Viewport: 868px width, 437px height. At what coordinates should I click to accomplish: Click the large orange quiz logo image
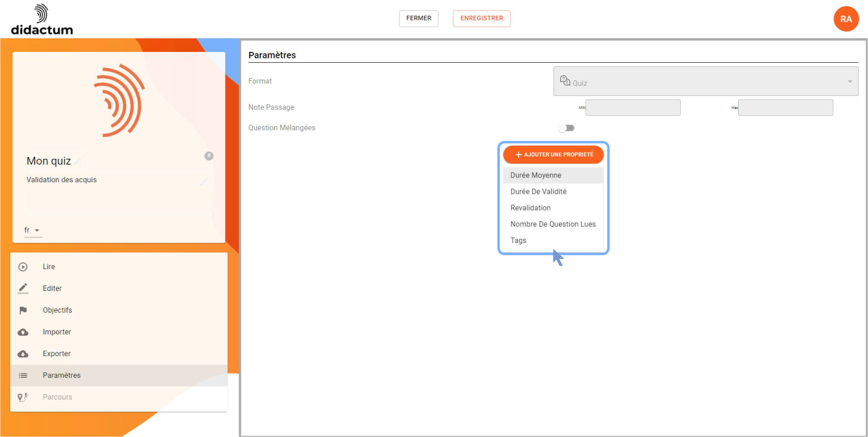[119, 100]
